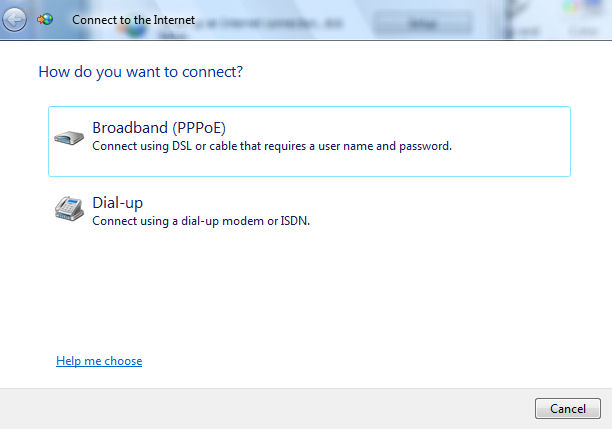
Task: Click the How do you want to connect heading
Action: tap(141, 72)
